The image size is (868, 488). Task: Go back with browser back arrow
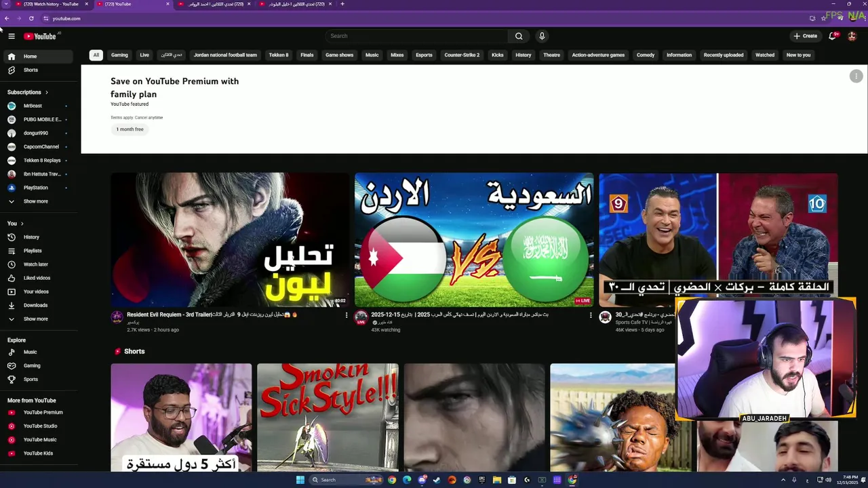click(7, 18)
